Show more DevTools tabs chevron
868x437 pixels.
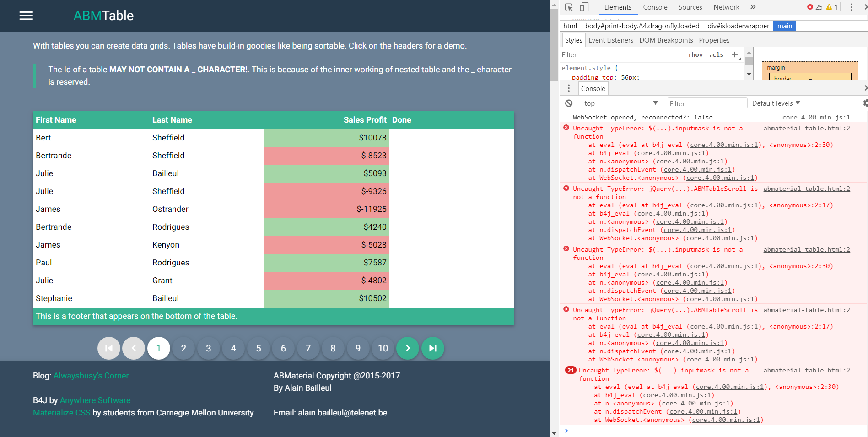pyautogui.click(x=753, y=7)
